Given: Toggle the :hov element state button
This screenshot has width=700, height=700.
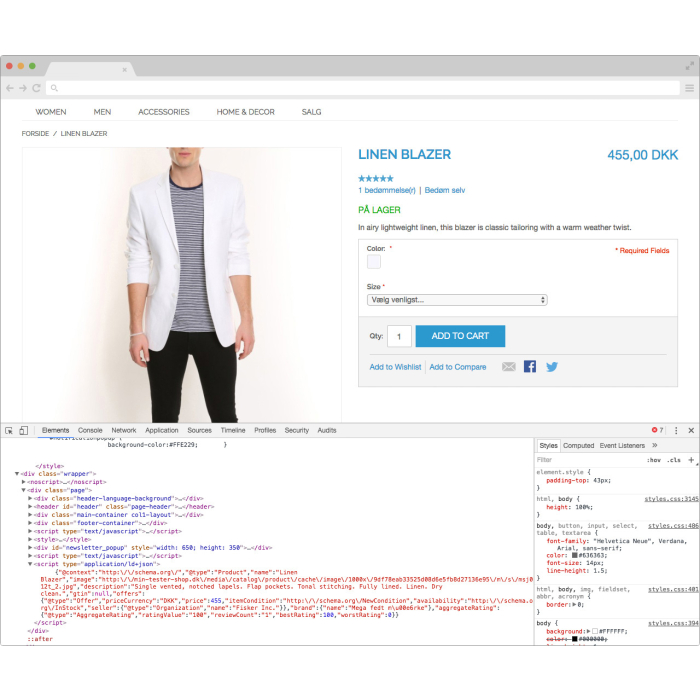Looking at the screenshot, I should (654, 460).
